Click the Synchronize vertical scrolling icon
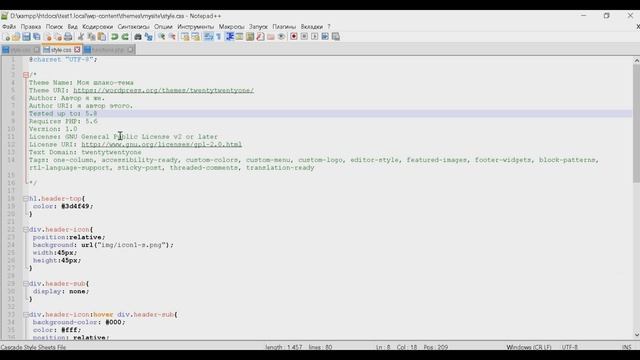 pos(185,37)
